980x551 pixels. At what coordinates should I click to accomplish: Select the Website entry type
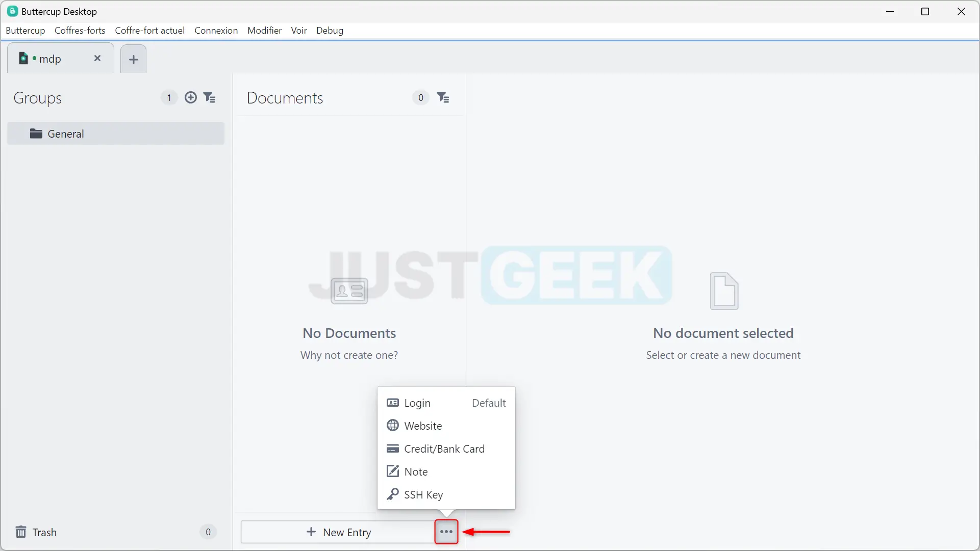pos(446,426)
